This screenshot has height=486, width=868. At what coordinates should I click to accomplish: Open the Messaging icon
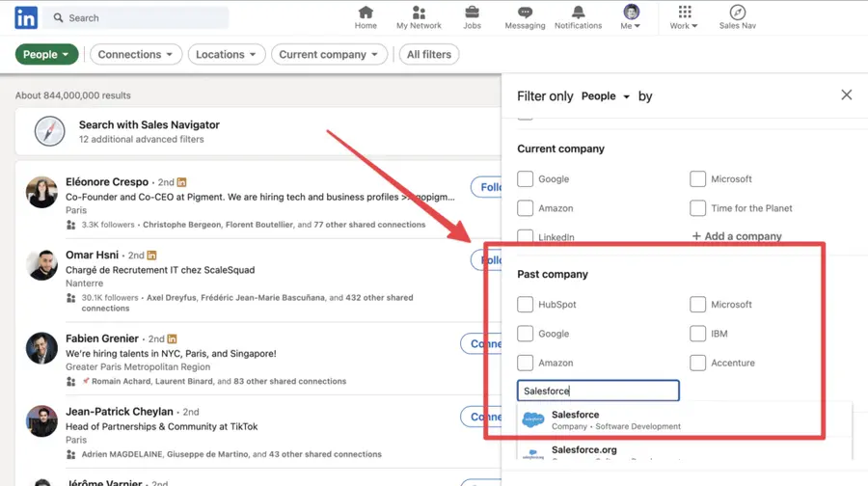tap(525, 13)
